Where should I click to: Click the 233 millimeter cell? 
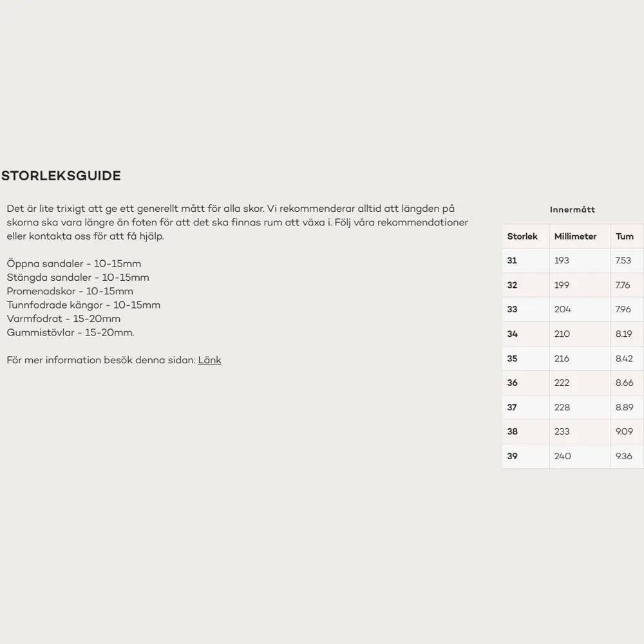pyautogui.click(x=580, y=431)
